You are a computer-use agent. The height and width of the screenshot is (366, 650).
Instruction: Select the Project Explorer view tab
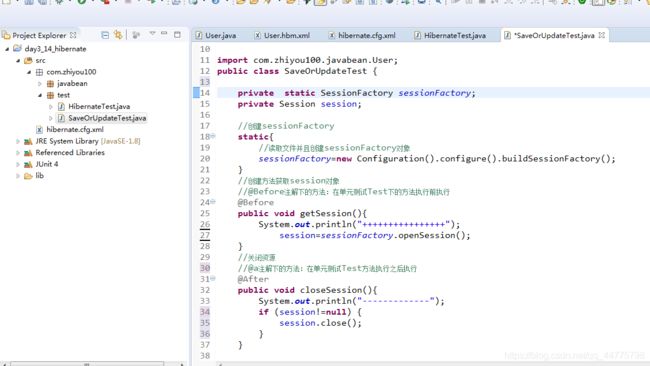click(x=39, y=36)
